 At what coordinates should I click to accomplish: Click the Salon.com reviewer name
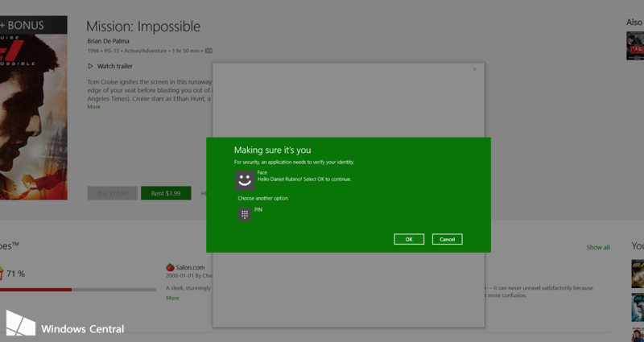190,267
